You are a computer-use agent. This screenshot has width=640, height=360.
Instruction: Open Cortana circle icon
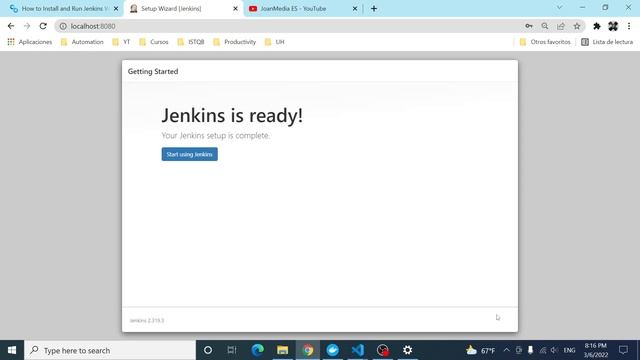[208, 350]
